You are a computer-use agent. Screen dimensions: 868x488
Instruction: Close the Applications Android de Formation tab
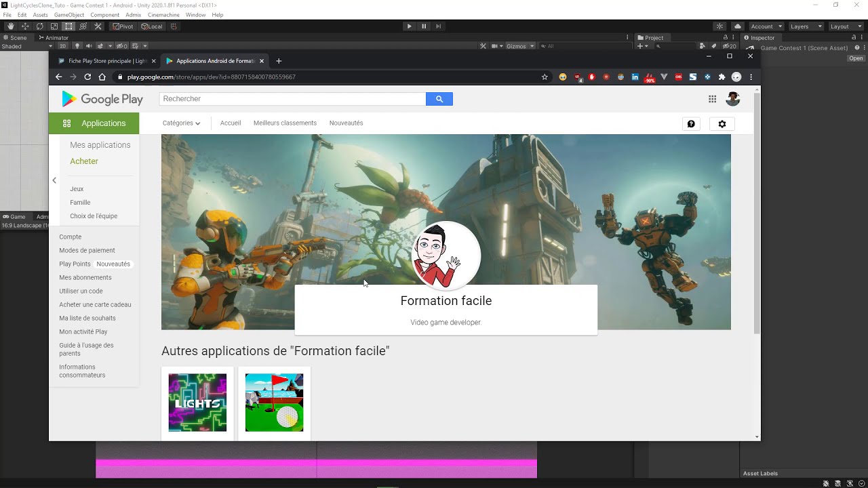tap(262, 61)
